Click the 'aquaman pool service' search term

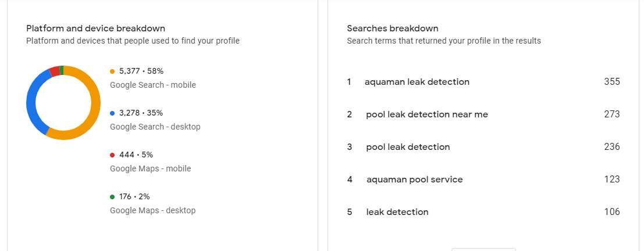point(414,180)
